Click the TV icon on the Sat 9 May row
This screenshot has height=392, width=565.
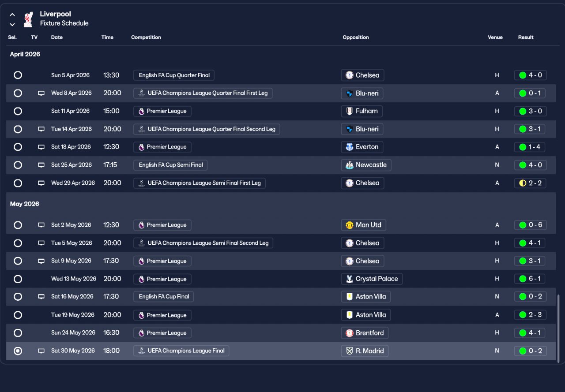pos(41,261)
